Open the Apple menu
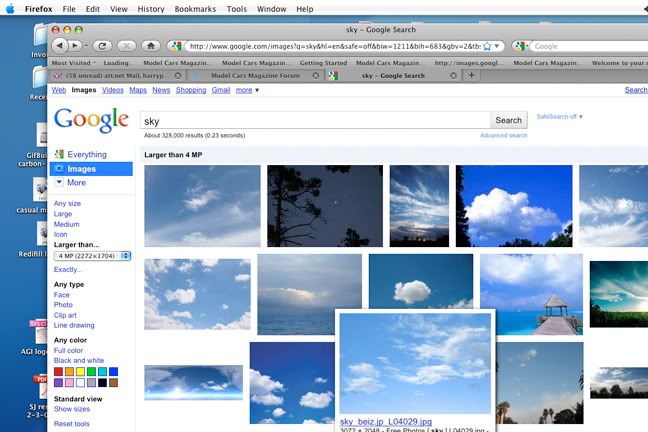 click(x=10, y=9)
